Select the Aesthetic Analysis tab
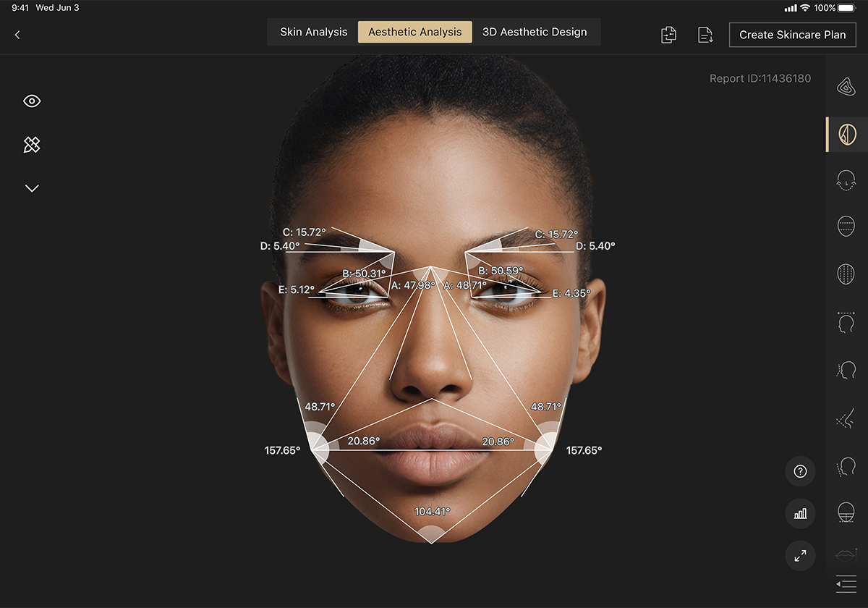This screenshot has width=868, height=608. (x=415, y=32)
